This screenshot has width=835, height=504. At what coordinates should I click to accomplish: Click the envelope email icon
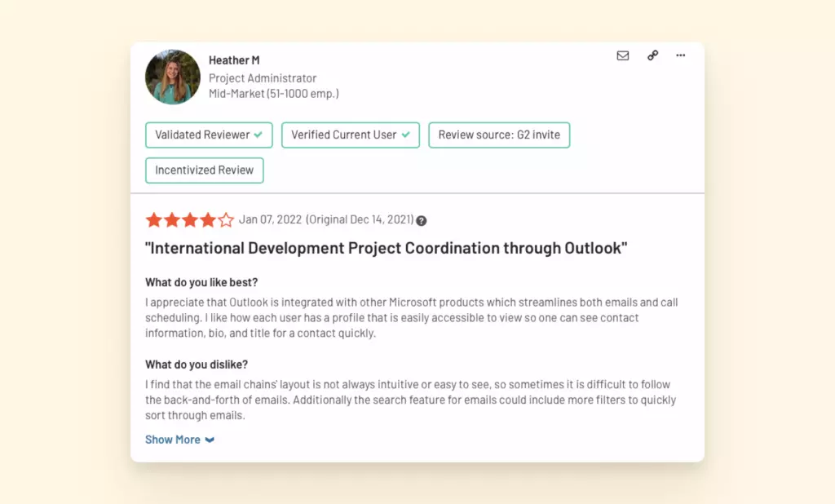pos(622,55)
